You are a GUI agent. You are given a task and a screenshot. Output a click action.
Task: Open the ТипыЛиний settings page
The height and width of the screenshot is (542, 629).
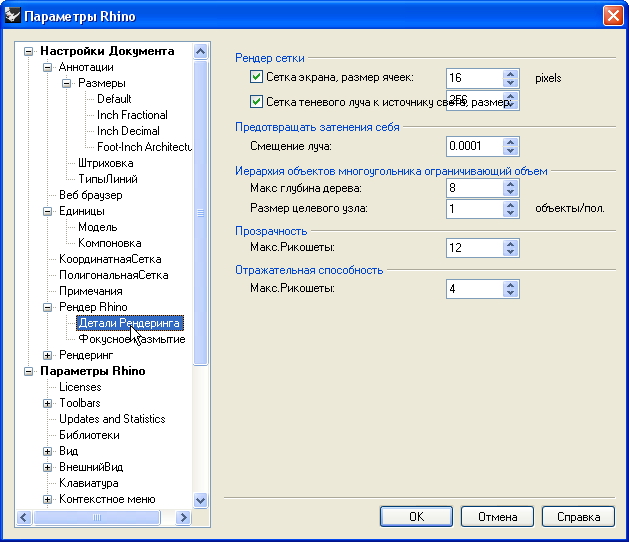pyautogui.click(x=108, y=179)
